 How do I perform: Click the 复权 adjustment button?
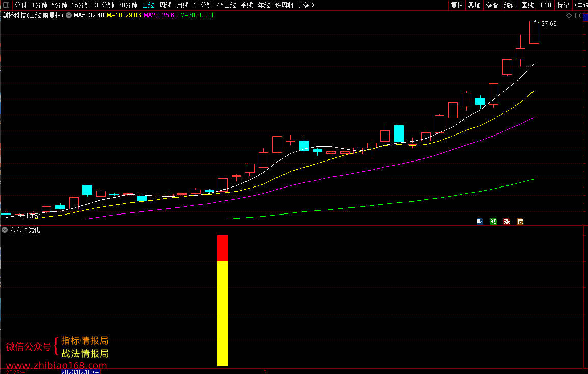(457, 5)
